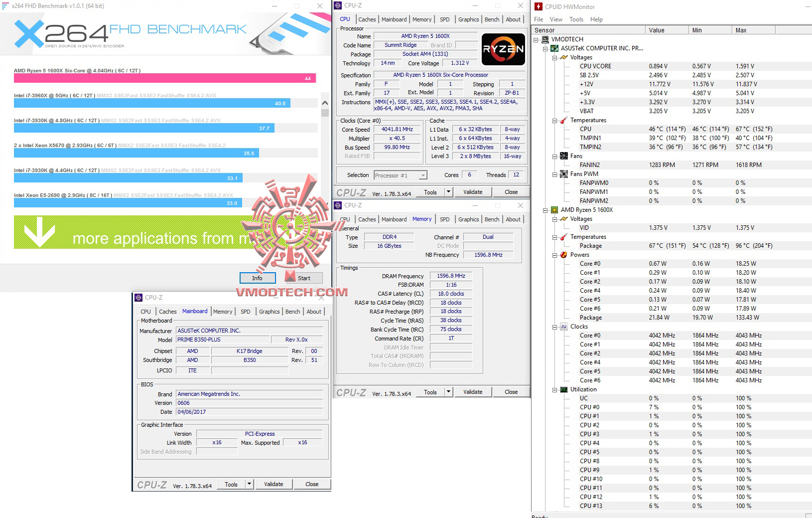Click the Fans PWM icon in HWMonitor

tap(564, 174)
